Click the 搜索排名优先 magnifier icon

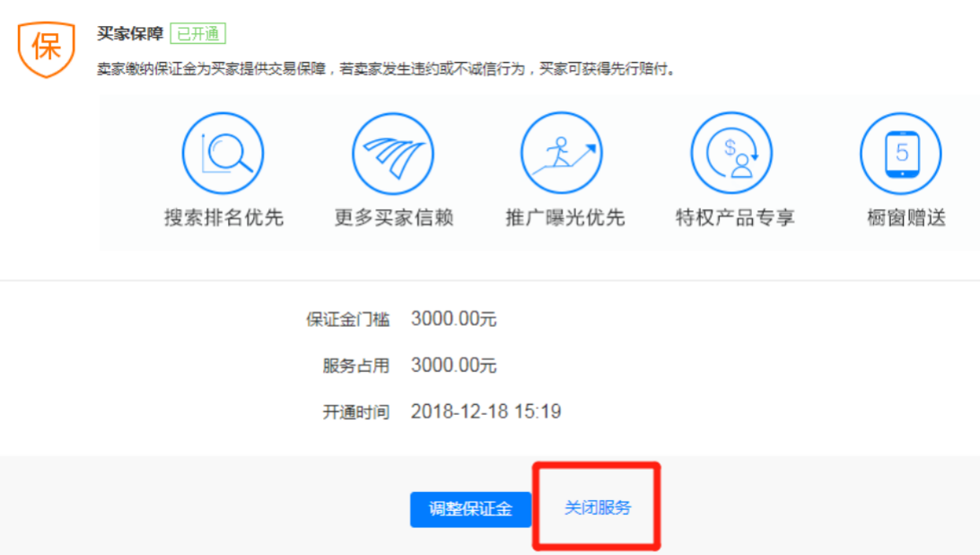coord(223,154)
